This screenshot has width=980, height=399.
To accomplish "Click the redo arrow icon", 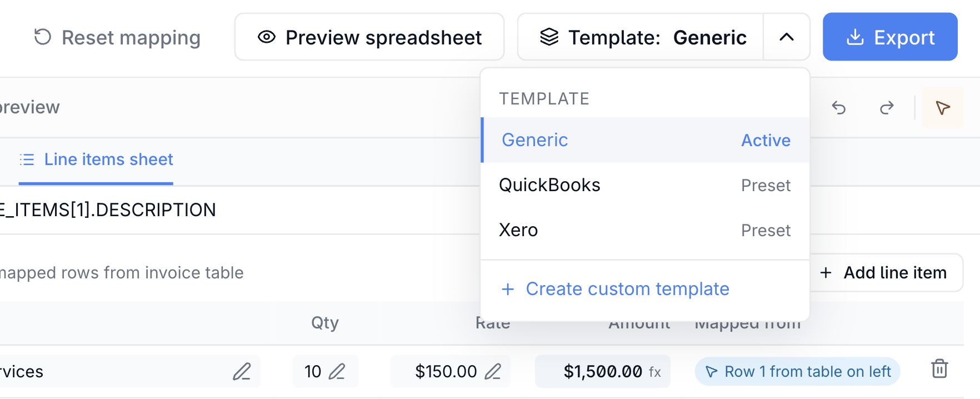I will pyautogui.click(x=886, y=108).
